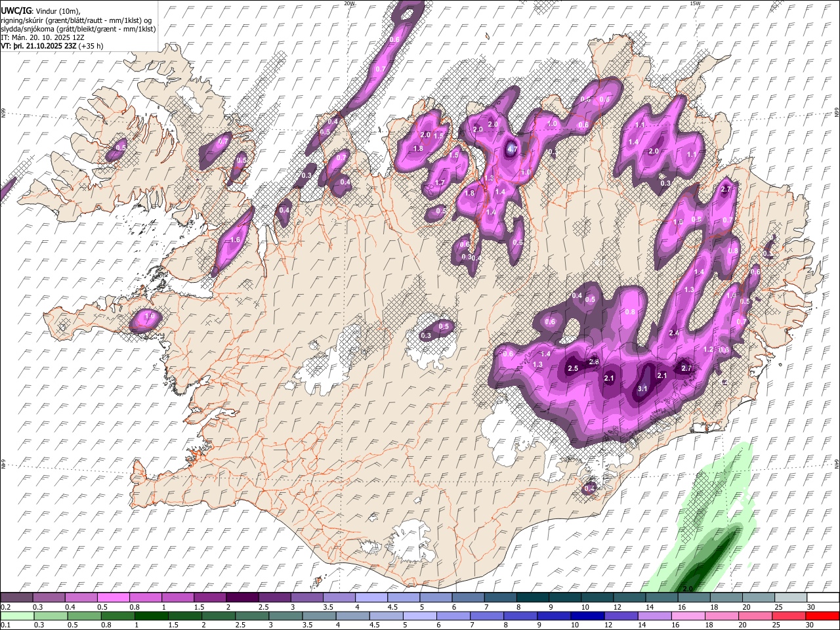
Task: Click the '0.1' label on the rain legend
Action: tap(5, 625)
